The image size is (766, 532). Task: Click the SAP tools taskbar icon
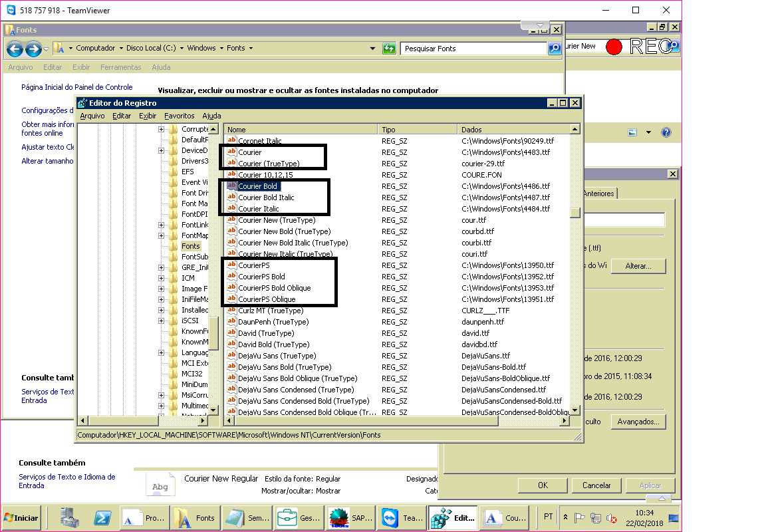coord(349,517)
